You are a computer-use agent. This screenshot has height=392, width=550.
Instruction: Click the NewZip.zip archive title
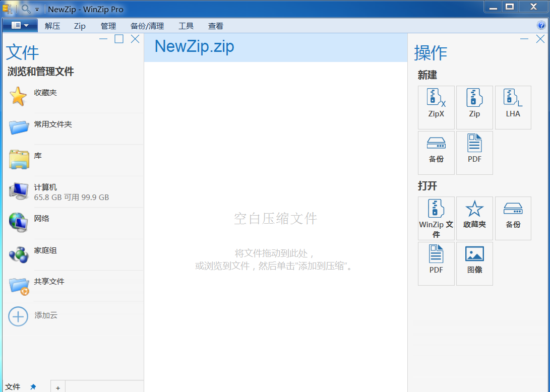coord(194,46)
